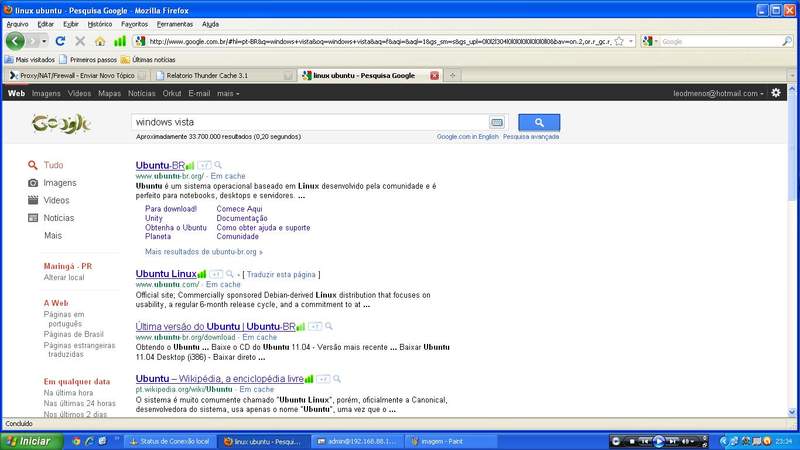The image size is (800, 450).
Task: Open the list all tabs dropdown
Action: (792, 76)
